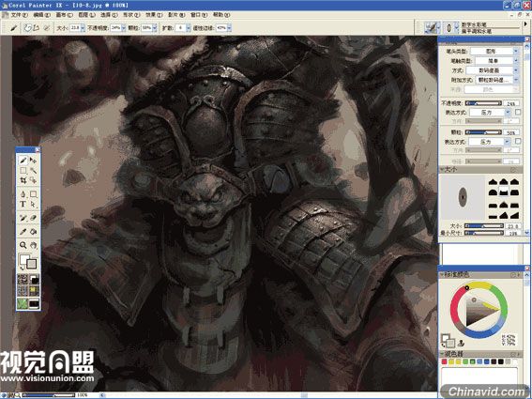Open the opacity dropdown in property bar
Viewport: 532px width, 399px height.
tap(124, 28)
